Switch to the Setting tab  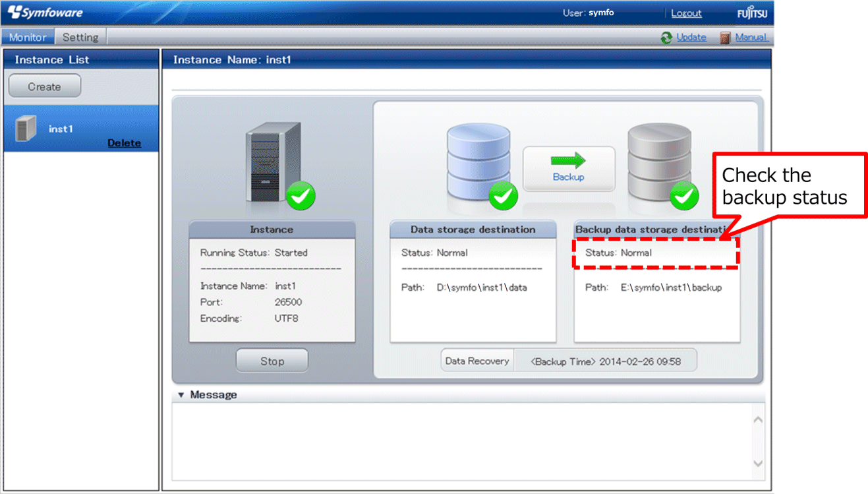80,38
